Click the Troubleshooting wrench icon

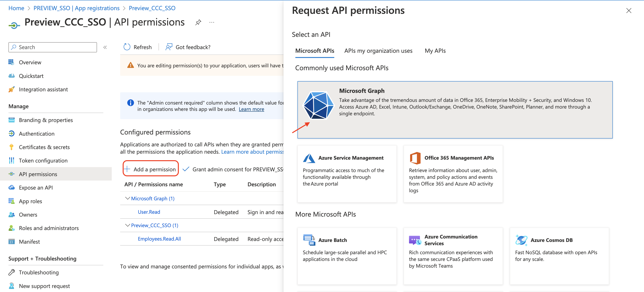[x=11, y=272]
